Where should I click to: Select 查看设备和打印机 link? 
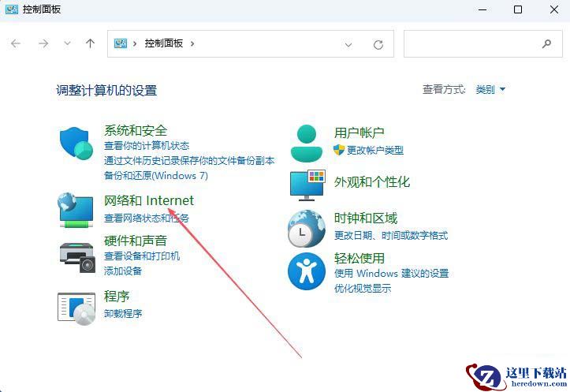pos(142,256)
